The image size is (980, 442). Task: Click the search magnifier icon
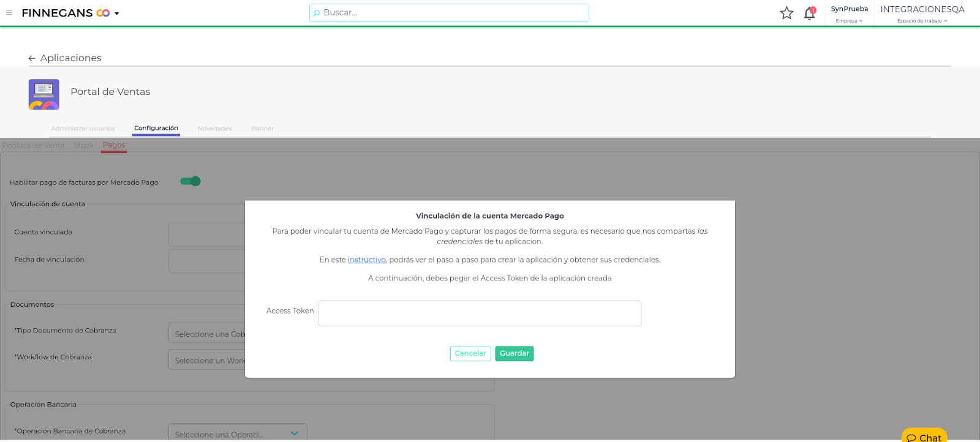(317, 13)
